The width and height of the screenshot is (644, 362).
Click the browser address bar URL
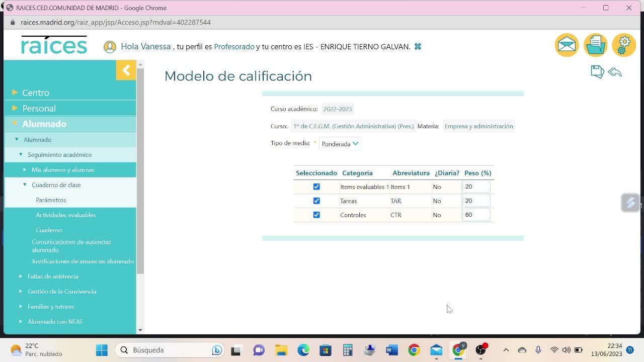[116, 22]
